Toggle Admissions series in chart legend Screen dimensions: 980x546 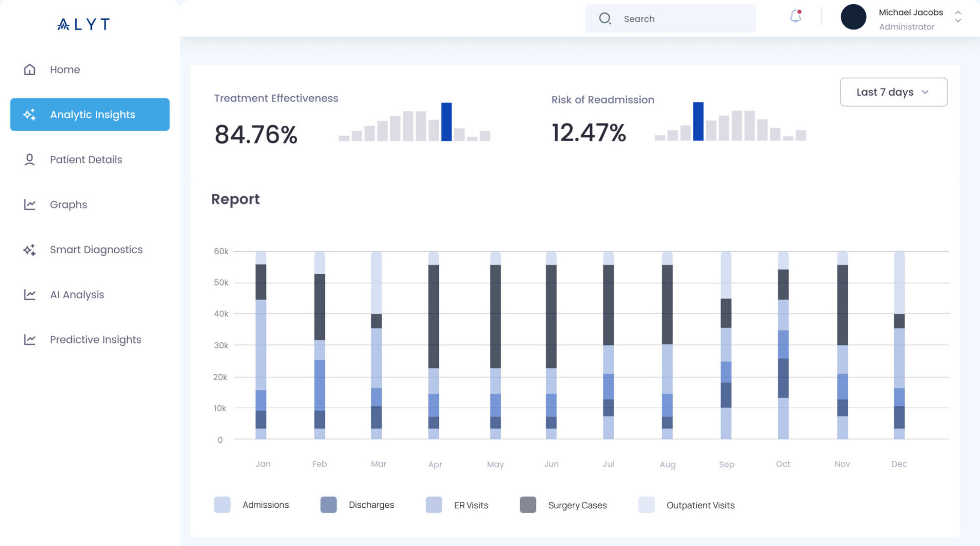(266, 505)
